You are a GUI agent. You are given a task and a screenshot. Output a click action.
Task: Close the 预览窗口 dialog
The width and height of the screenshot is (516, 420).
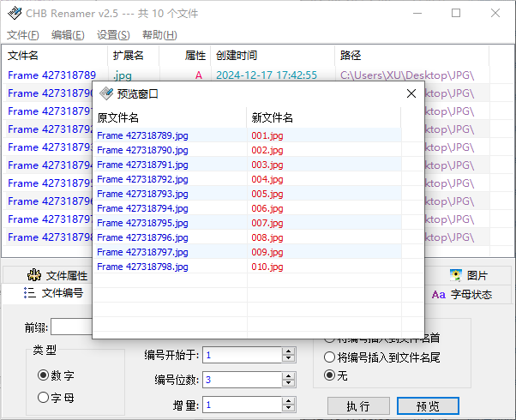[411, 93]
